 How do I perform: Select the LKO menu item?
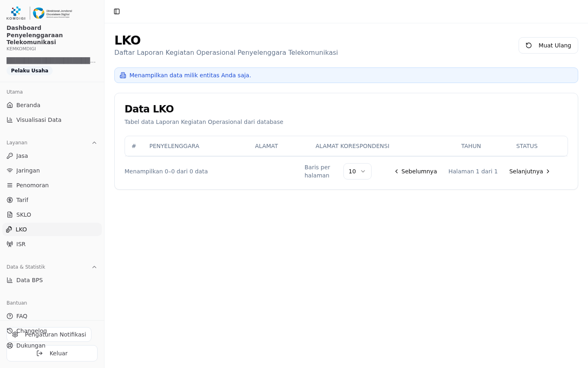[52, 229]
